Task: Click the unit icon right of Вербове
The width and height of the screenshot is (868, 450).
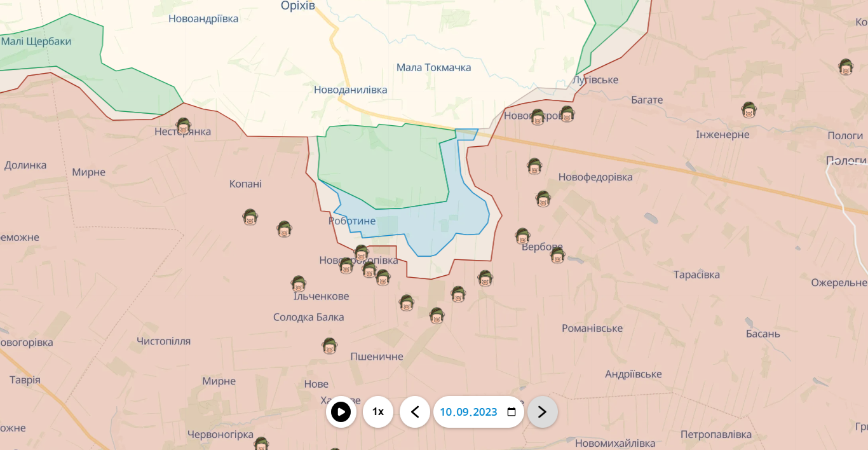Action: 557,255
